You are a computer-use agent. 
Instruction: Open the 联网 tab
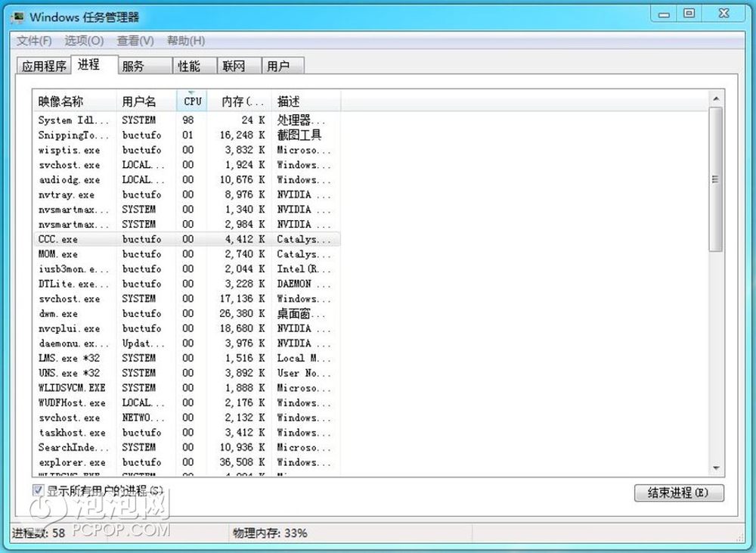tap(239, 66)
